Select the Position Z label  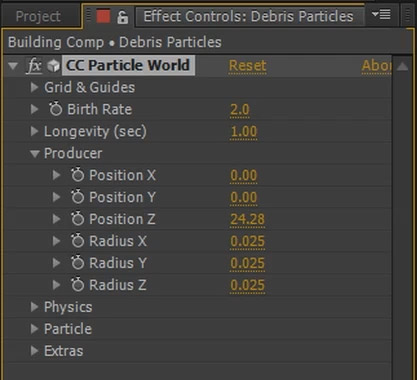pos(122,219)
